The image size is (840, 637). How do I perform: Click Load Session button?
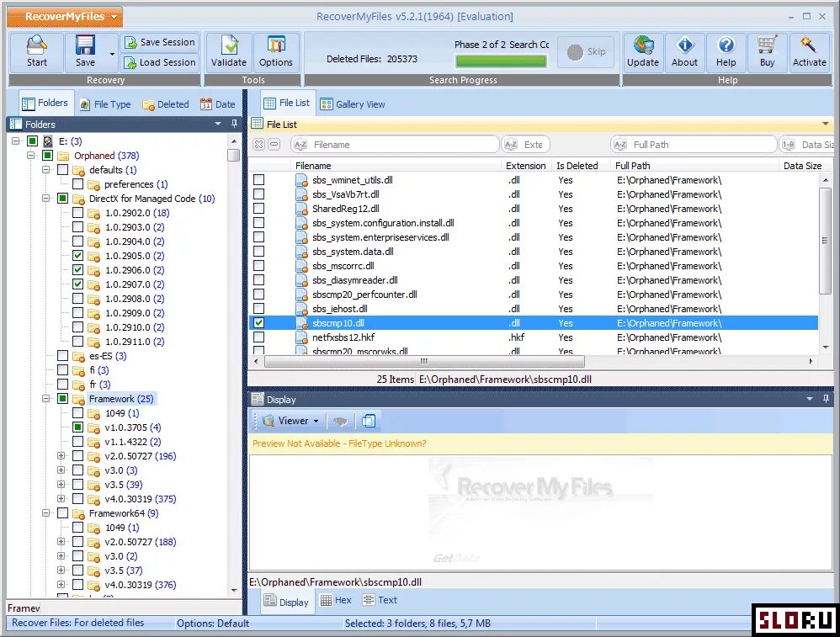pyautogui.click(x=160, y=62)
